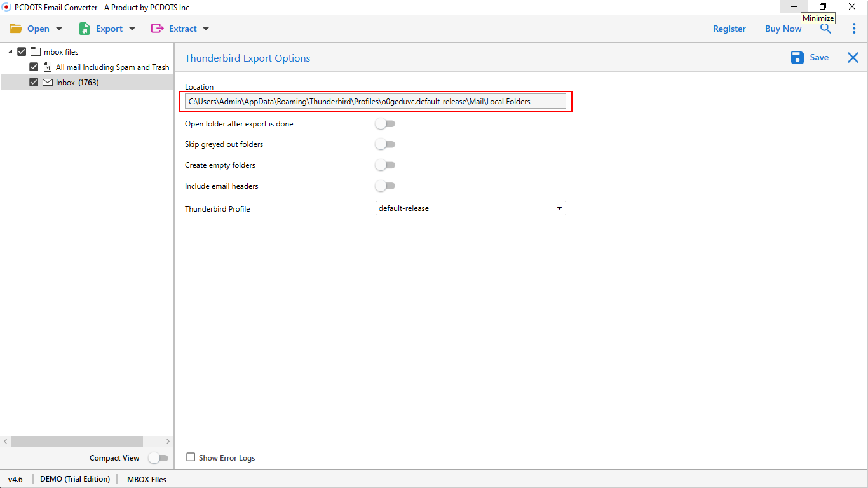
Task: Enable Open folder after export toggle
Action: (x=385, y=124)
